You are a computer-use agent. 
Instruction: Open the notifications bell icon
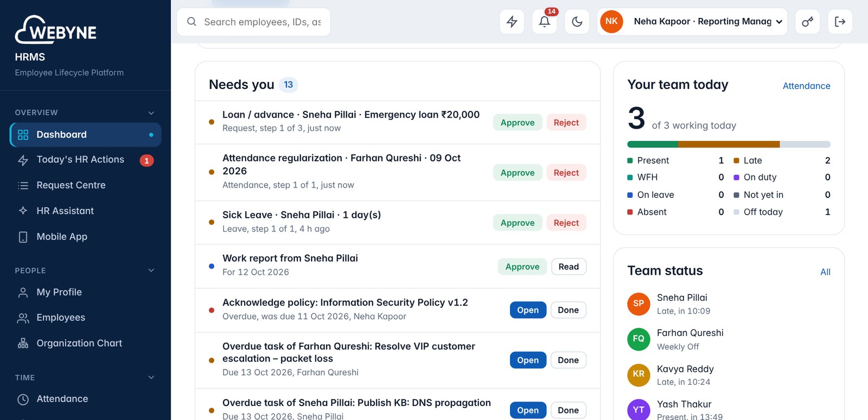(544, 22)
